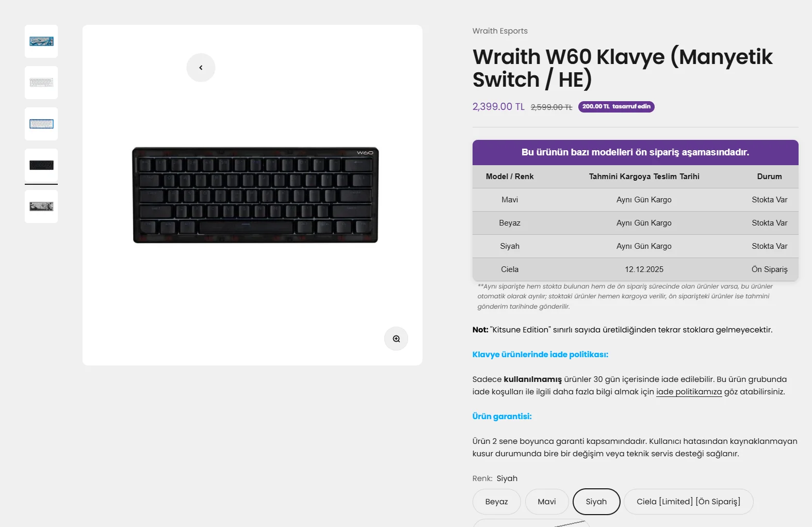The width and height of the screenshot is (812, 527).
Task: Select the black keyboard thumbnail
Action: pos(41,165)
